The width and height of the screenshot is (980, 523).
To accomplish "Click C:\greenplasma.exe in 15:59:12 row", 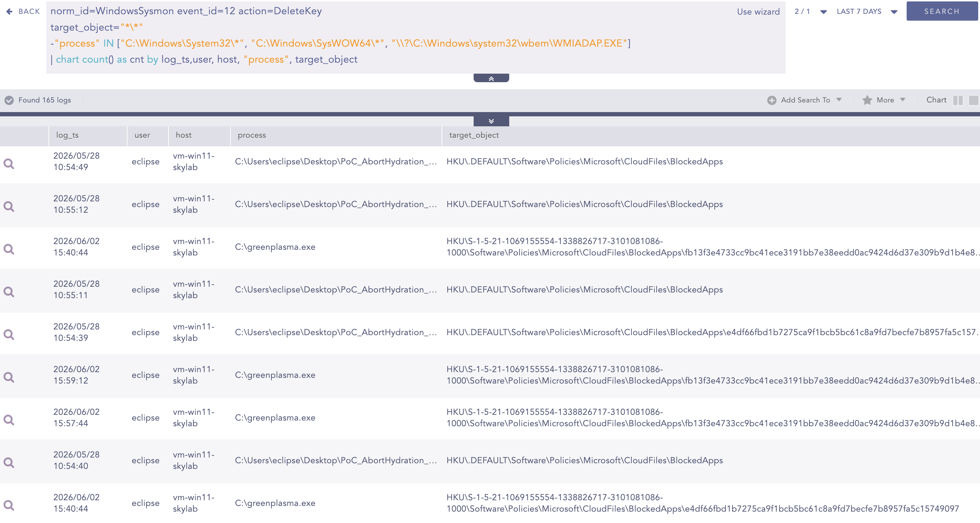I will [275, 375].
